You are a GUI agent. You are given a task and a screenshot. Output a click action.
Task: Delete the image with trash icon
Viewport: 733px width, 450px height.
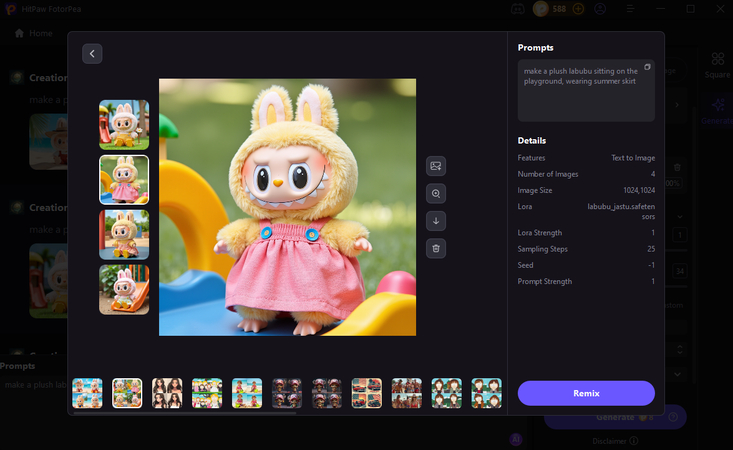pos(436,249)
